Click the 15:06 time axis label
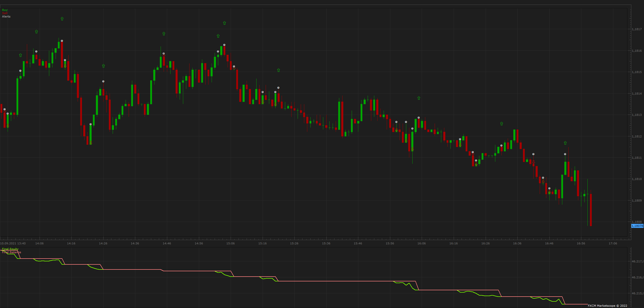 click(x=230, y=243)
